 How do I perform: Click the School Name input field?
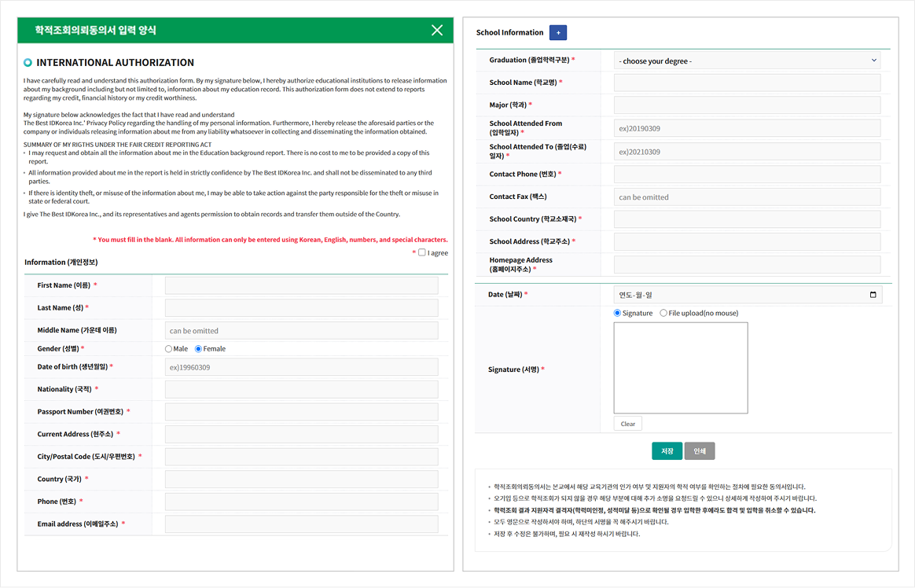(747, 83)
